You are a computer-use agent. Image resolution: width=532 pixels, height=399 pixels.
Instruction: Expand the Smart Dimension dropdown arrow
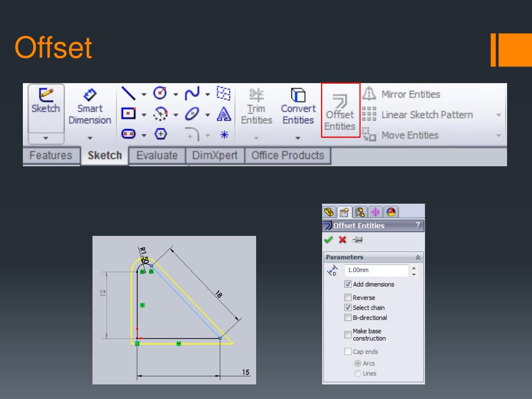coord(90,138)
